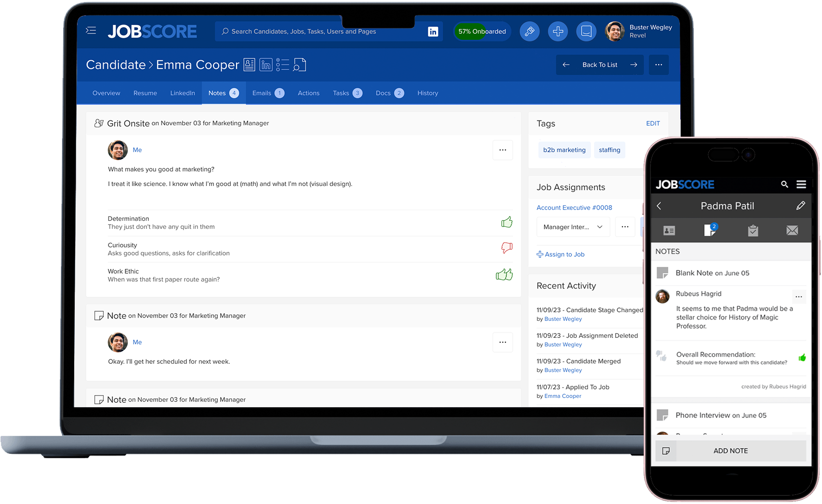Open the Actions tab
The width and height of the screenshot is (822, 504).
click(x=308, y=93)
